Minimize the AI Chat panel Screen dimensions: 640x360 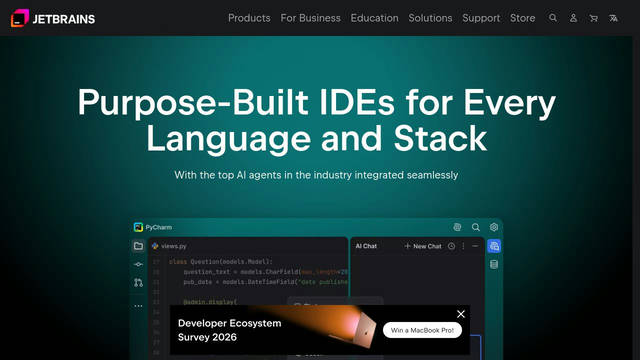[475, 246]
